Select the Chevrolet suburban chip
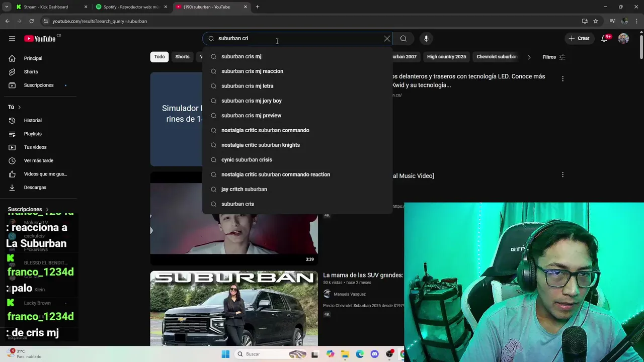The image size is (644, 362). (x=497, y=57)
